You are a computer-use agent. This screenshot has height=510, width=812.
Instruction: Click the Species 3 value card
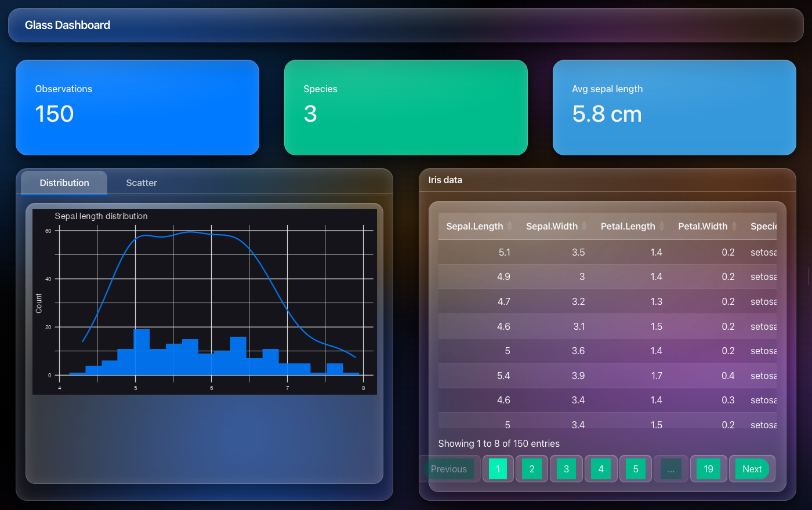coord(406,107)
